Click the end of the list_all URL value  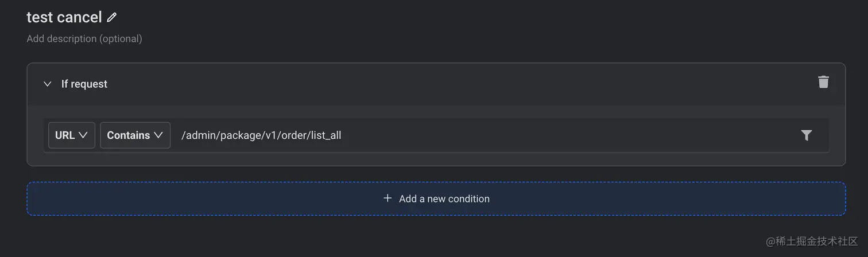tap(341, 135)
